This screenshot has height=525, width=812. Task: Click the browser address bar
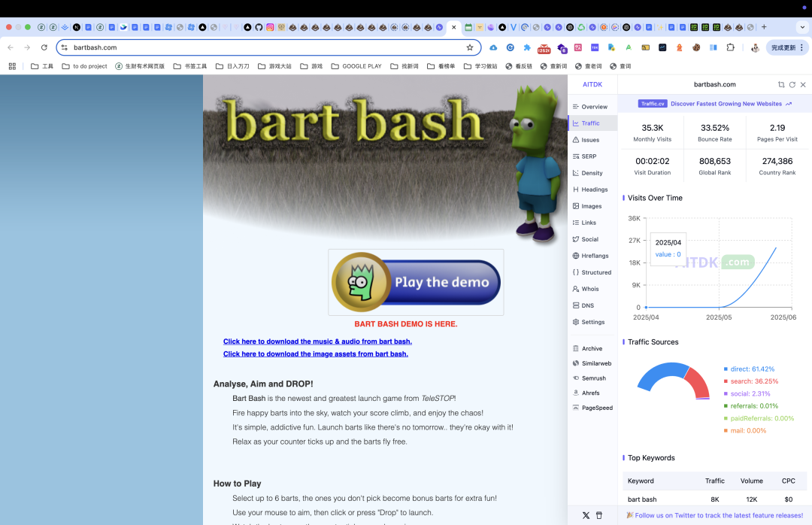(267, 47)
